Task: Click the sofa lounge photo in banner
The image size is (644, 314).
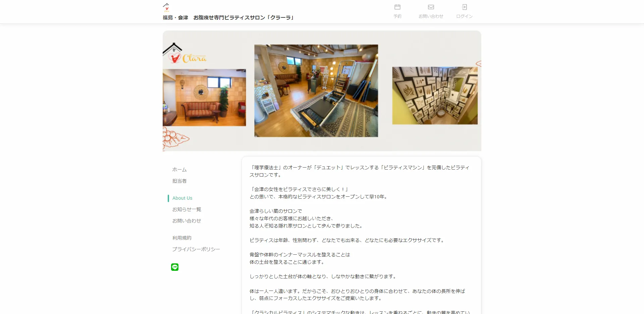Action: [x=204, y=98]
